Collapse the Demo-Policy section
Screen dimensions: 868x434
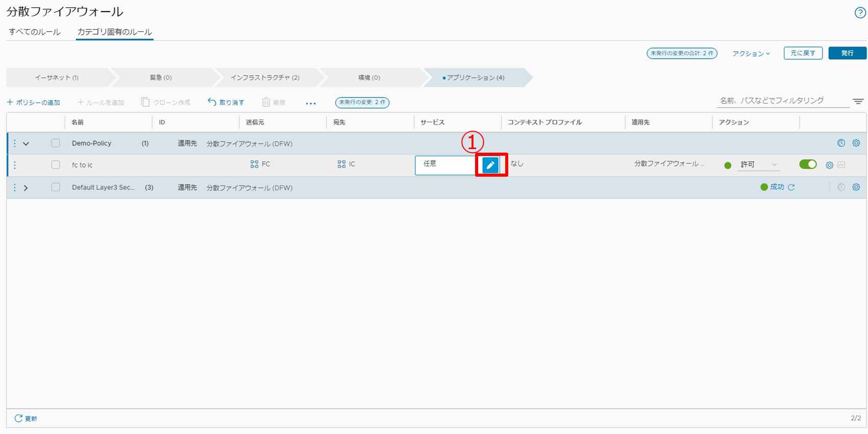coord(26,144)
